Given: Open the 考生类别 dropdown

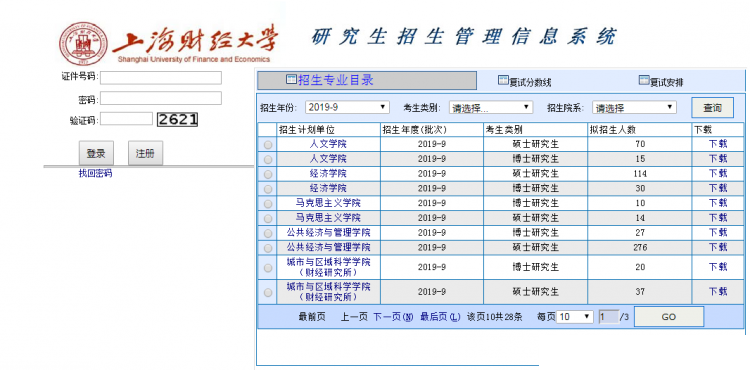Looking at the screenshot, I should pos(491,107).
